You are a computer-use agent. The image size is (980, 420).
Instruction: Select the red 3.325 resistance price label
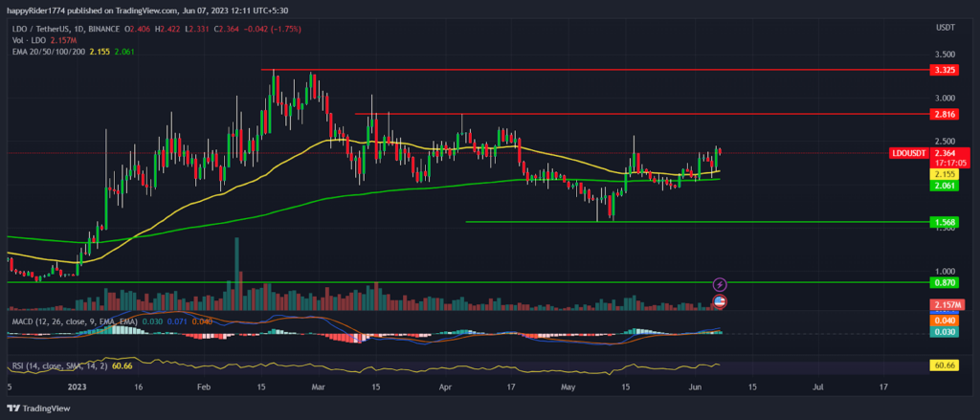(944, 70)
